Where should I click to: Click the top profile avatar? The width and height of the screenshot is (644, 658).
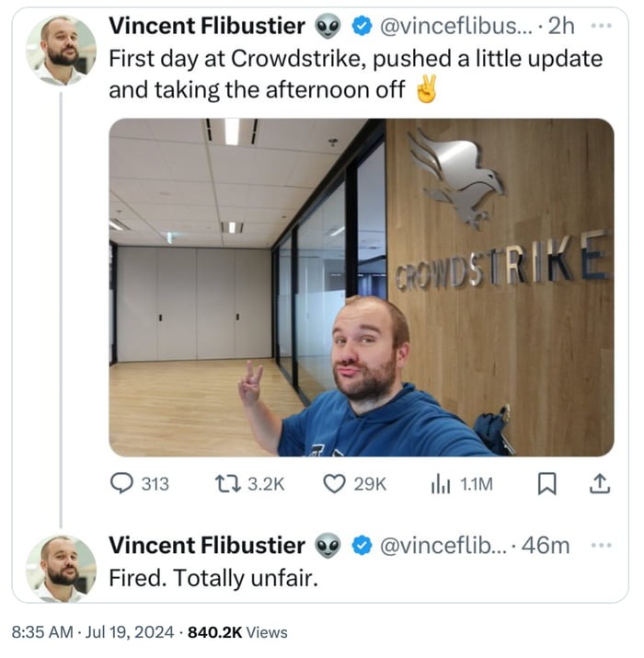(62, 51)
